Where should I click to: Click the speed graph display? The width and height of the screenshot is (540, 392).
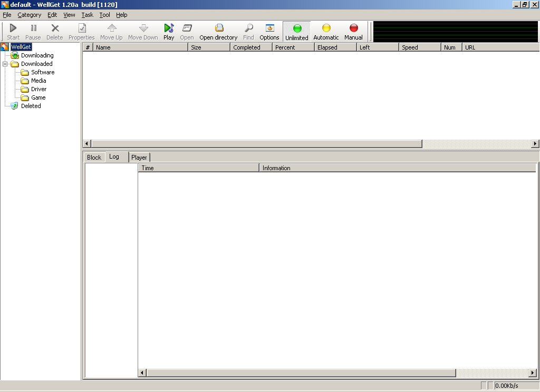coord(456,32)
